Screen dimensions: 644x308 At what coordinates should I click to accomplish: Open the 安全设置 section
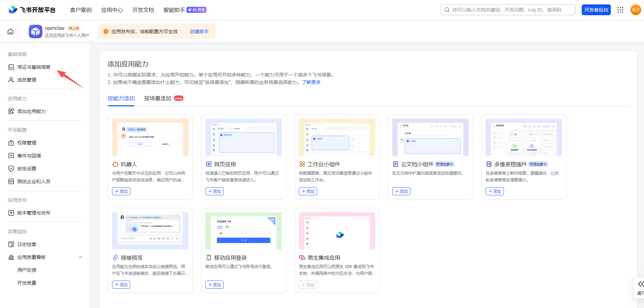point(26,168)
